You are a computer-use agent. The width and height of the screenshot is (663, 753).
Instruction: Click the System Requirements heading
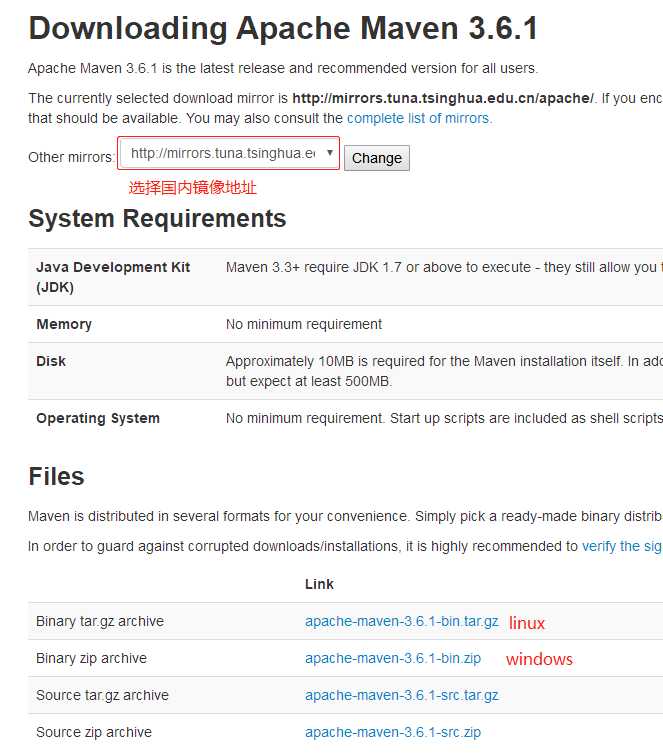pyautogui.click(x=157, y=219)
